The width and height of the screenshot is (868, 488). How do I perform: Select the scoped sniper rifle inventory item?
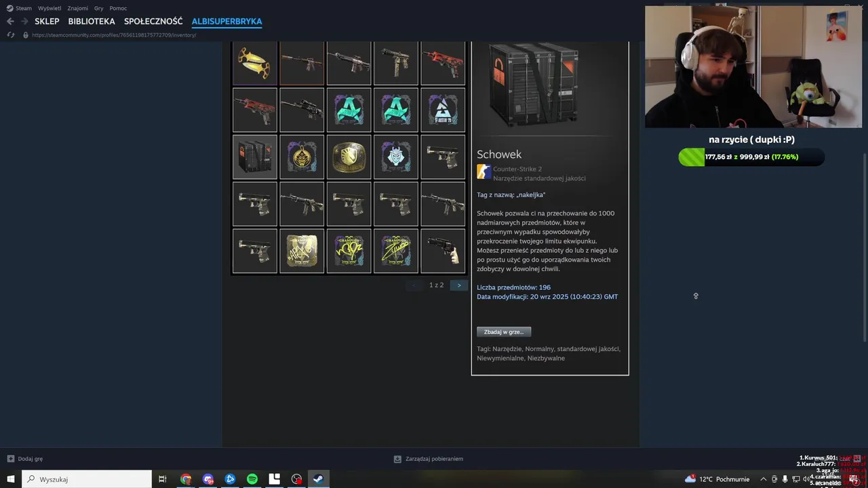click(302, 110)
